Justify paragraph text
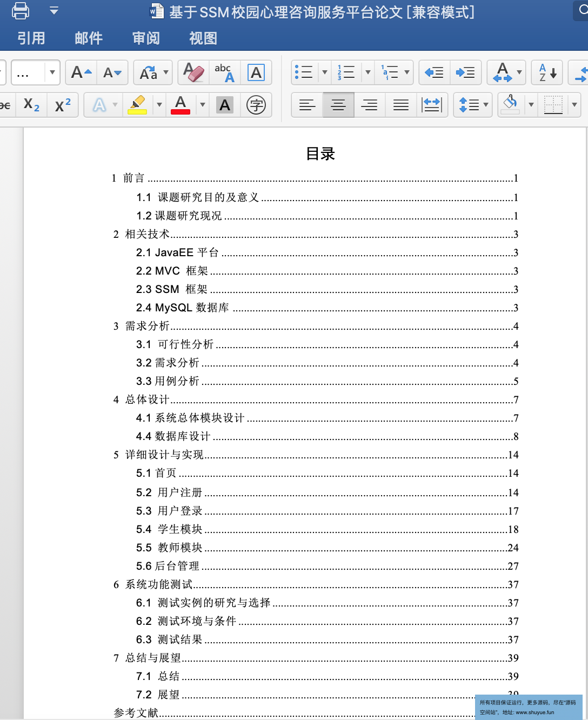Screen dimensions: 588x720 click(401, 105)
